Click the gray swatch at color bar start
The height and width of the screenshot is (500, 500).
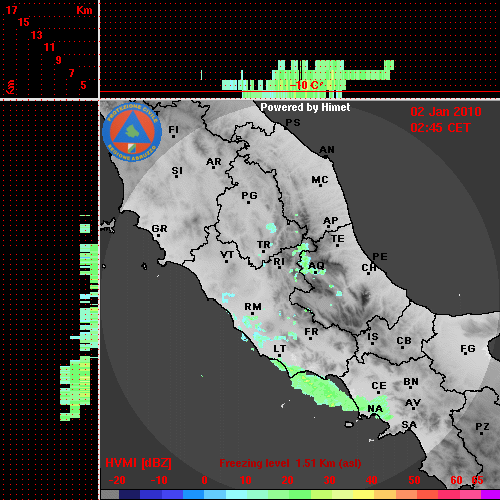pos(110,494)
